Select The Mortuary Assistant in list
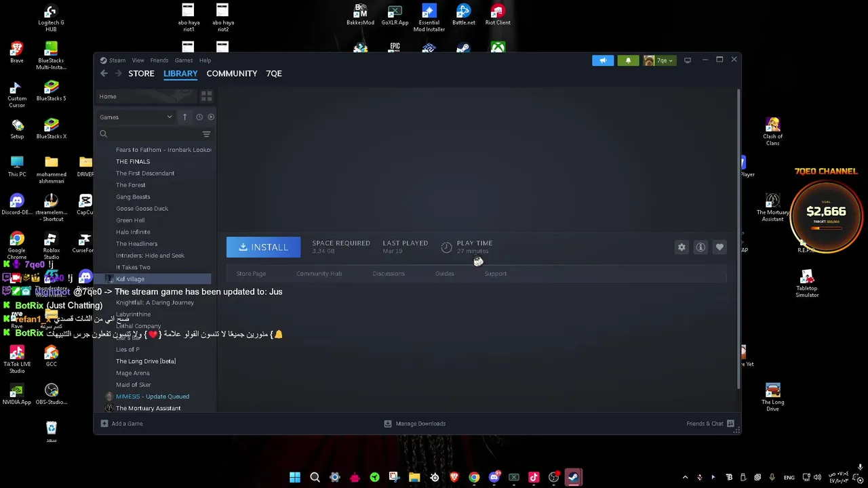 coord(148,408)
